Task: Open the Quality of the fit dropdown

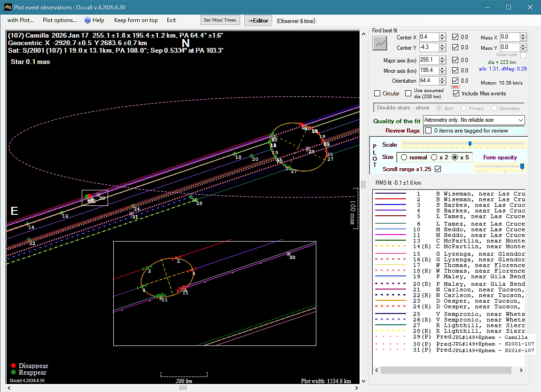Action: click(x=474, y=120)
